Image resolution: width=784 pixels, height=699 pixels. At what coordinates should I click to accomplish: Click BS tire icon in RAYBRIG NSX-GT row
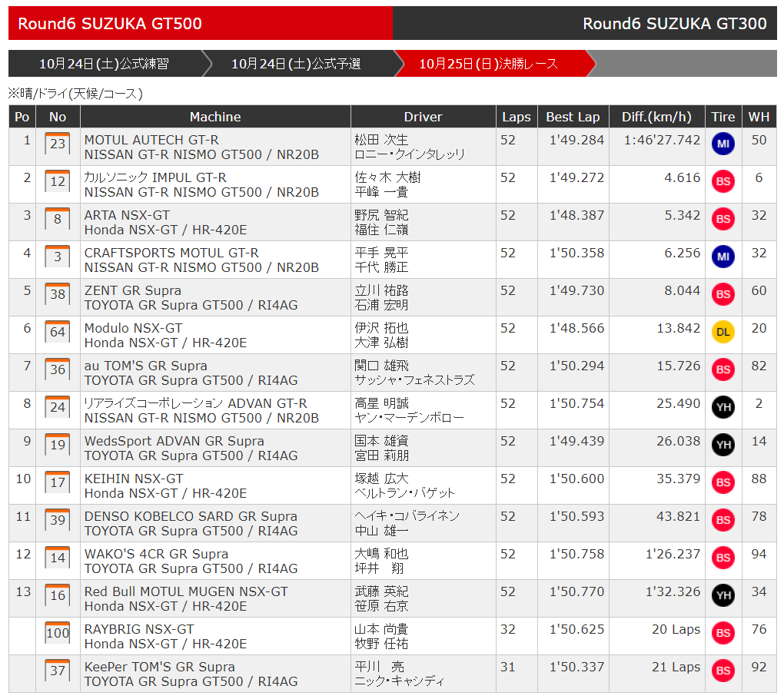click(x=723, y=633)
